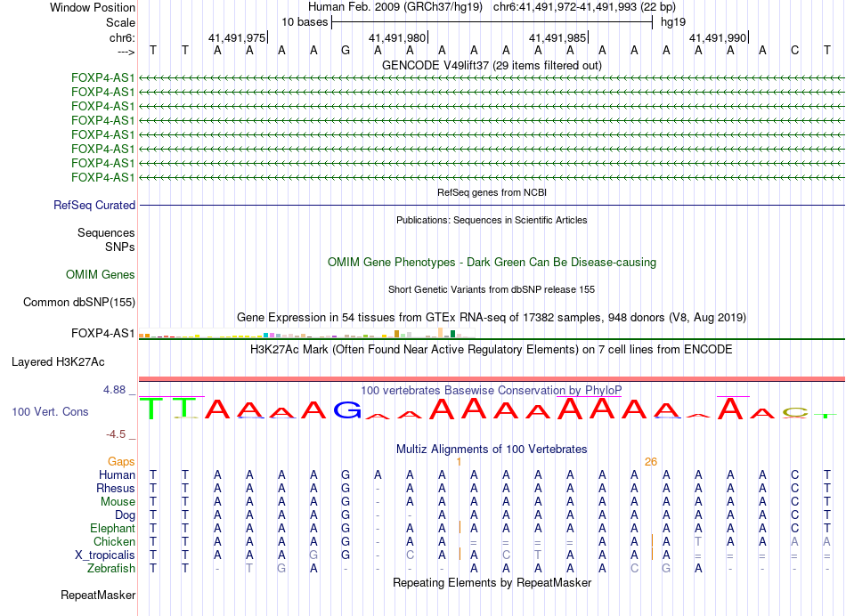
Task: Click the 10 bases scale bar
Action: [492, 22]
